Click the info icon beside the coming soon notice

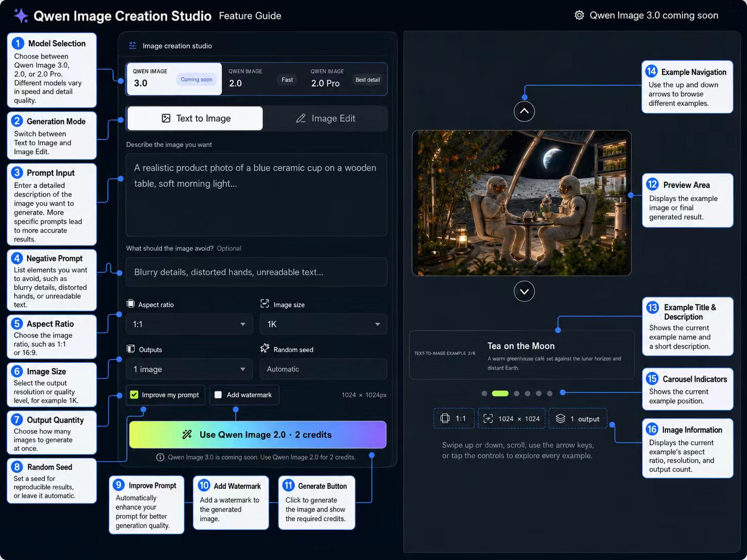coord(160,457)
